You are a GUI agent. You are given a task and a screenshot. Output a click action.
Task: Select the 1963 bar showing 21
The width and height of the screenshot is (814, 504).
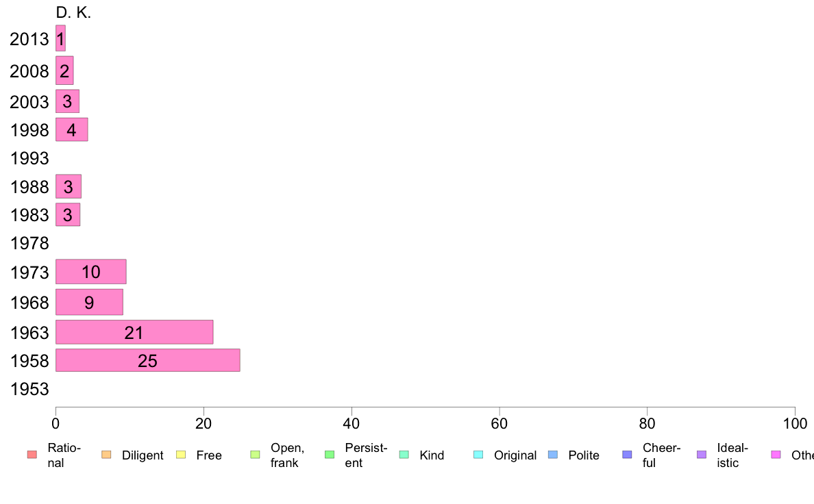pyautogui.click(x=134, y=332)
